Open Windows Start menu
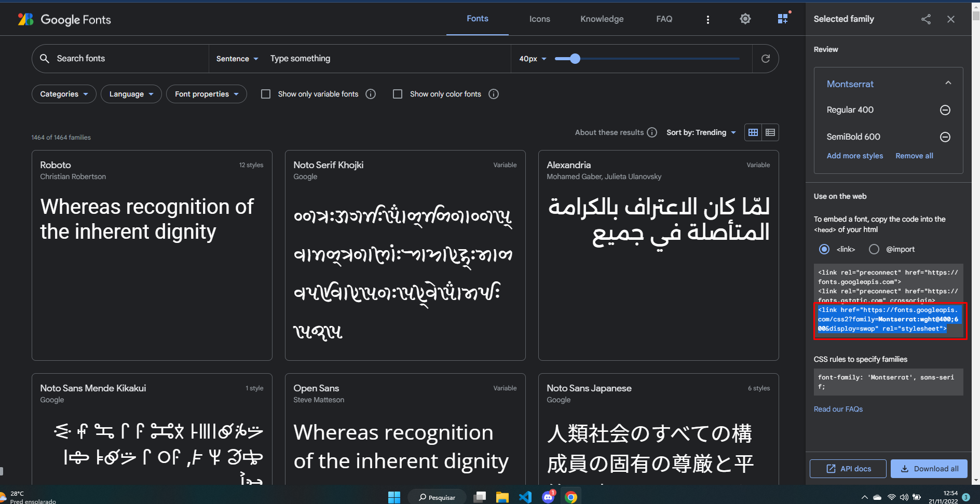980x504 pixels. [394, 497]
